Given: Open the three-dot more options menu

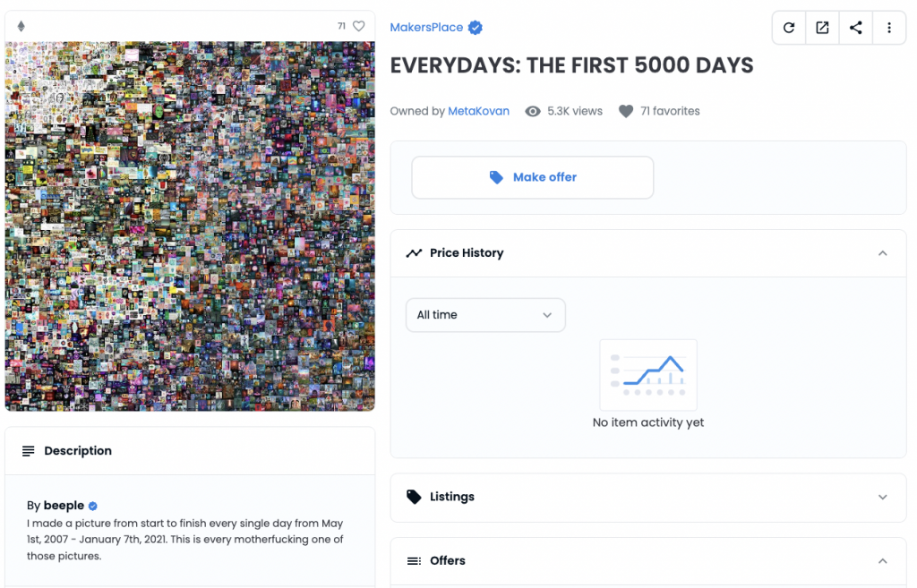Looking at the screenshot, I should (x=889, y=28).
